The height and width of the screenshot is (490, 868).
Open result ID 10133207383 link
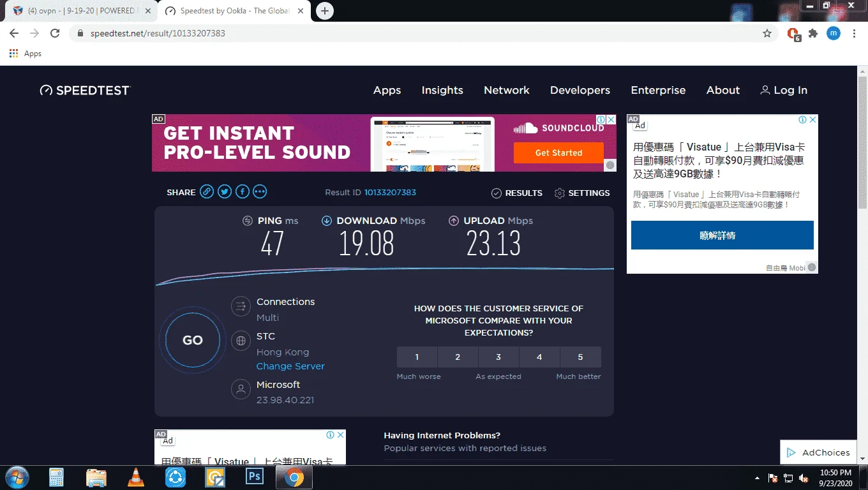[390, 192]
